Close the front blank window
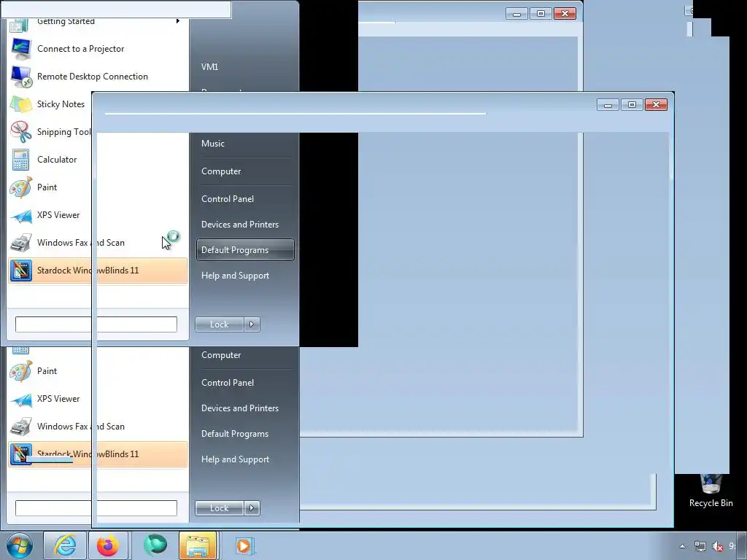747x560 pixels. (656, 105)
